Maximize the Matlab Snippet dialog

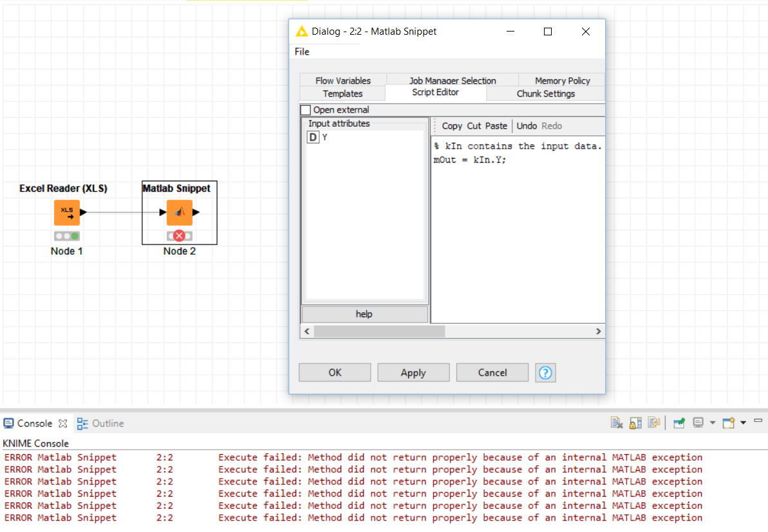[x=548, y=32]
